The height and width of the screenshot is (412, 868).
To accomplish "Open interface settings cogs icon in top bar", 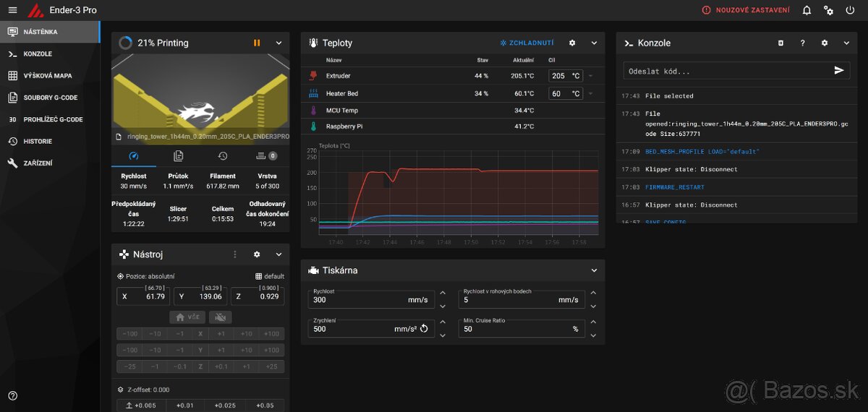I will (x=828, y=10).
